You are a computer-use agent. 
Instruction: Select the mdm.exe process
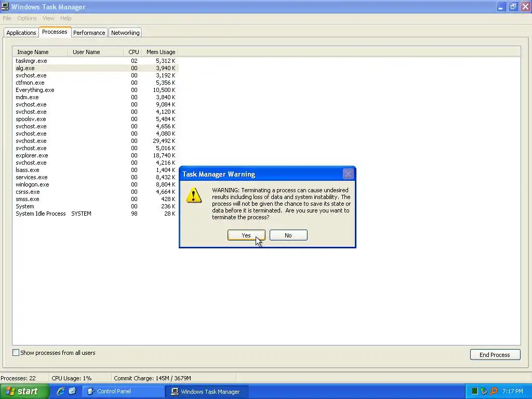96,97
